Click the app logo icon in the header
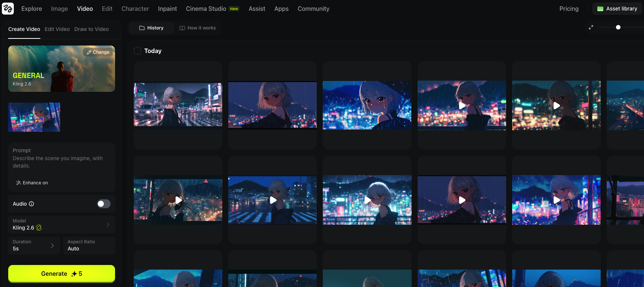The width and height of the screenshot is (644, 287). pos(8,9)
